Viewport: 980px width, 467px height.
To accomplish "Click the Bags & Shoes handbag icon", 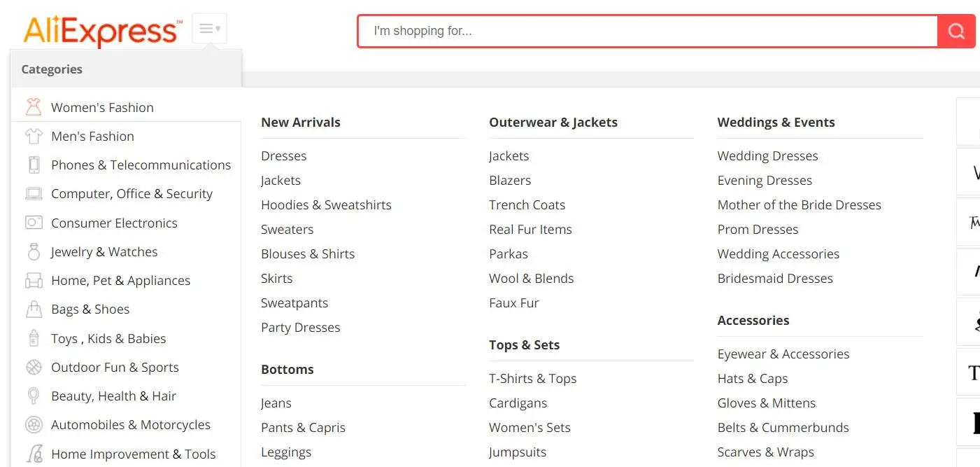I will [x=34, y=309].
